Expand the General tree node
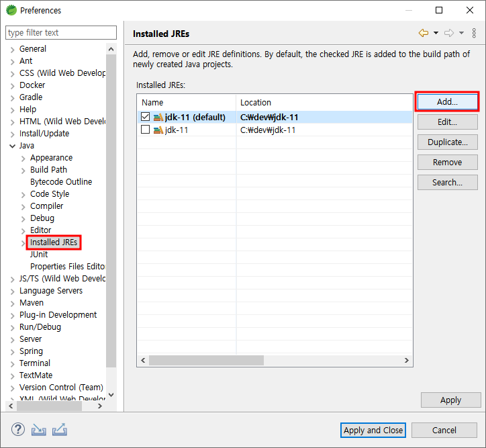Screen dimensions: 486x448 (x=12, y=50)
